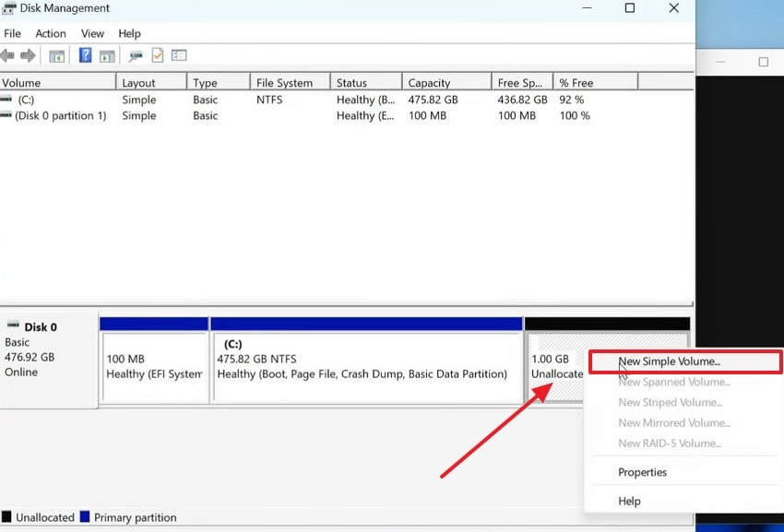
Task: Sort by the Layout column header
Action: pyautogui.click(x=151, y=82)
